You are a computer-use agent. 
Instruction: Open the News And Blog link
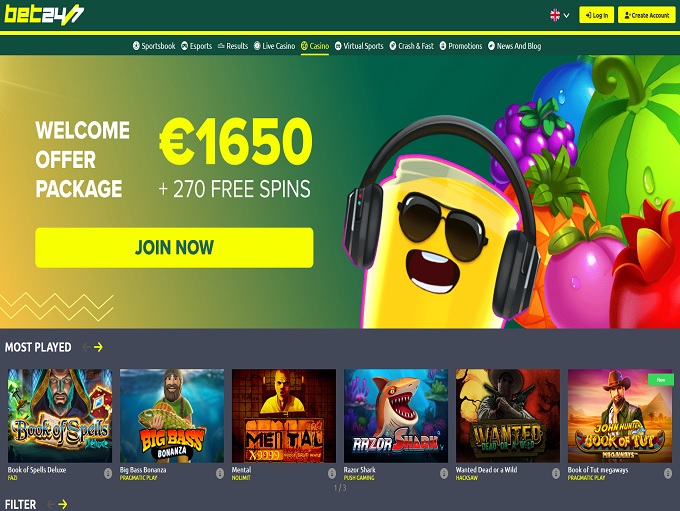pos(514,46)
